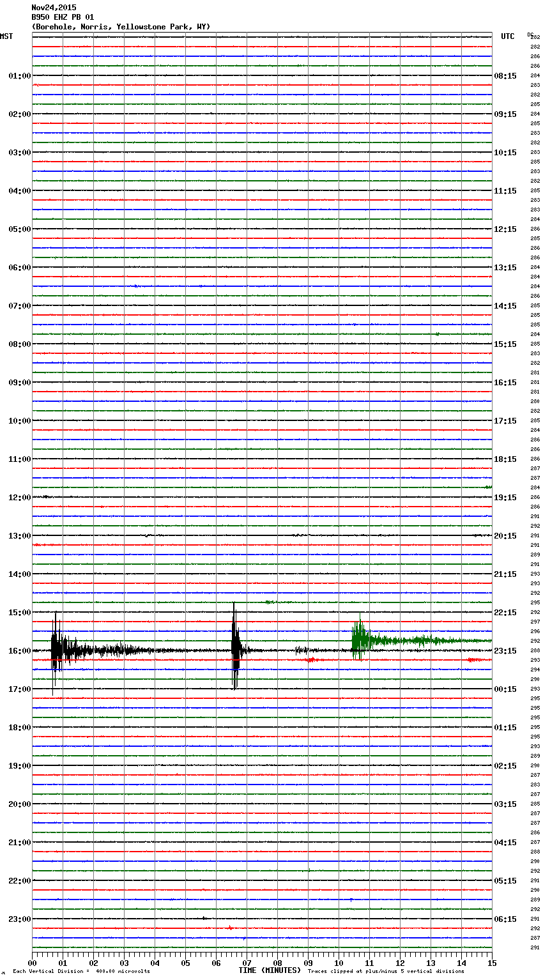Screen dimensions: 543x980
Task: Select the 04:00 MST time label
Action: pos(20,191)
